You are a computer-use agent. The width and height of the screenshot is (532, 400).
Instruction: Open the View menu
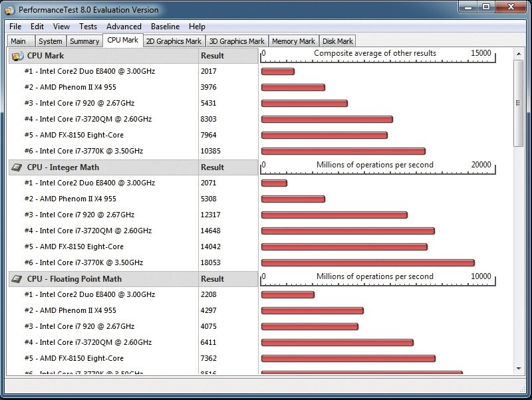point(61,27)
